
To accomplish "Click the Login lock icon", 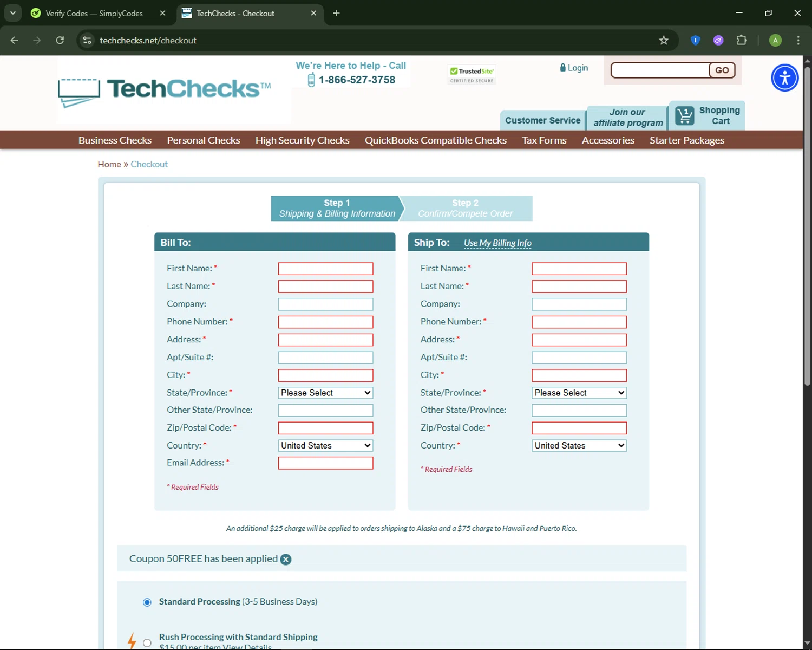I will [563, 68].
